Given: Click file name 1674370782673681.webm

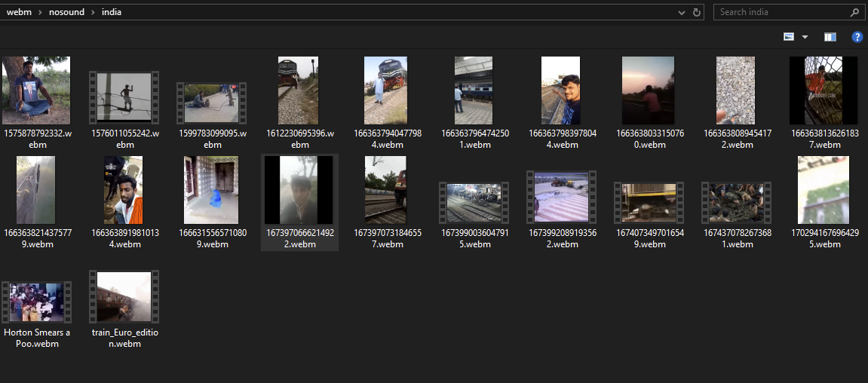Looking at the screenshot, I should pos(736,239).
